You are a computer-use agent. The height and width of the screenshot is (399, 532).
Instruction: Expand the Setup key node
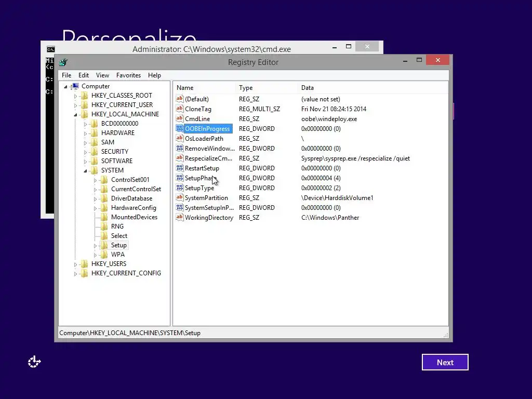95,246
